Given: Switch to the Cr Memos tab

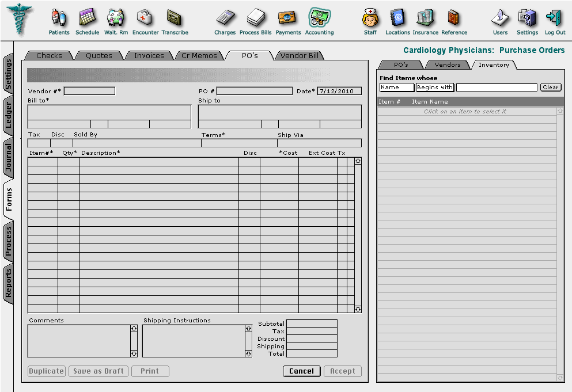Looking at the screenshot, I should coord(199,55).
